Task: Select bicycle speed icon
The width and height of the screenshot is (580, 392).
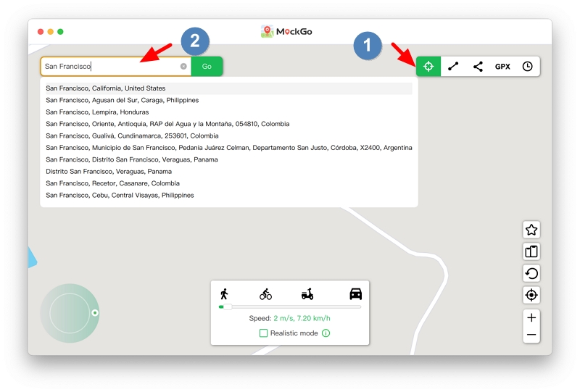Action: [x=265, y=294]
